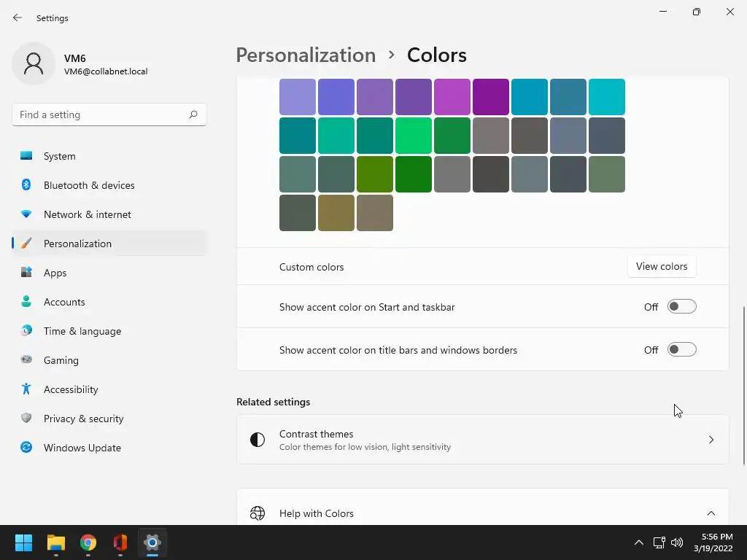Go to the Accounts settings category
This screenshot has width=747, height=560.
(109, 301)
